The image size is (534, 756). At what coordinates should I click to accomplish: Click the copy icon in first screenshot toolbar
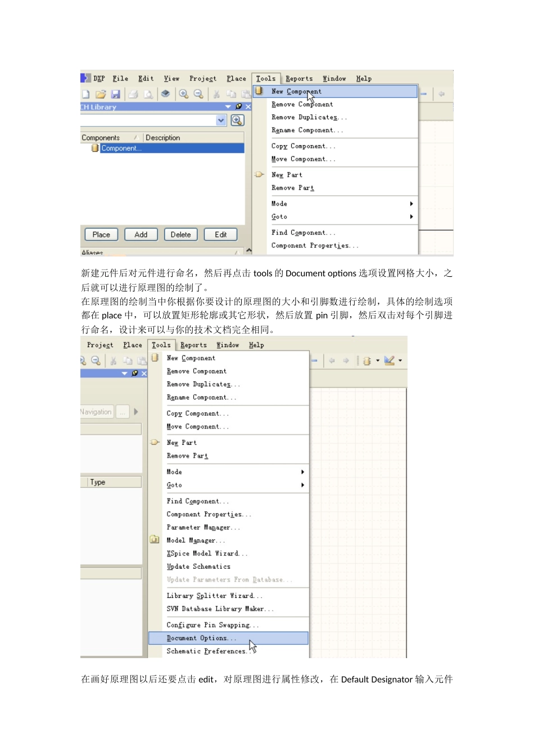[232, 94]
